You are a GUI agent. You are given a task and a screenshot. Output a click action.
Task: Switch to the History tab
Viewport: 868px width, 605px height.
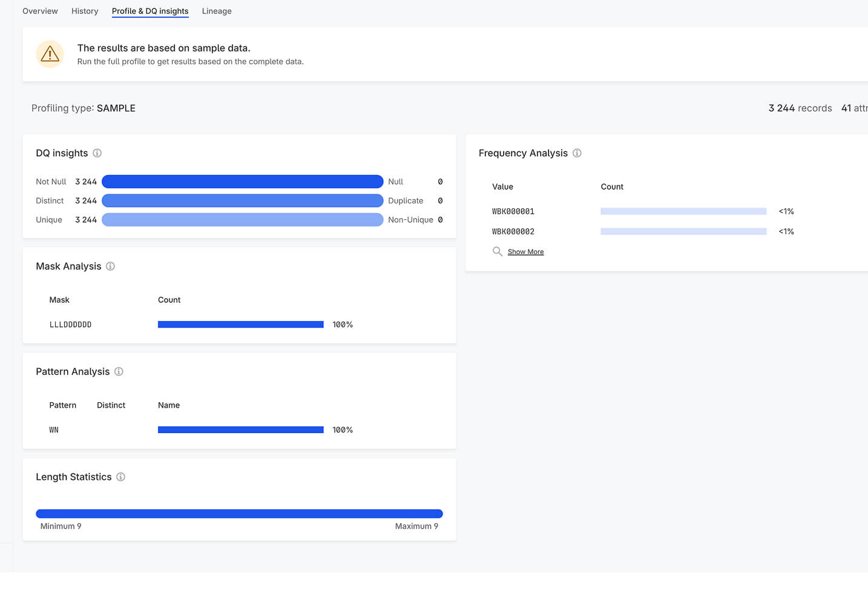tap(85, 11)
